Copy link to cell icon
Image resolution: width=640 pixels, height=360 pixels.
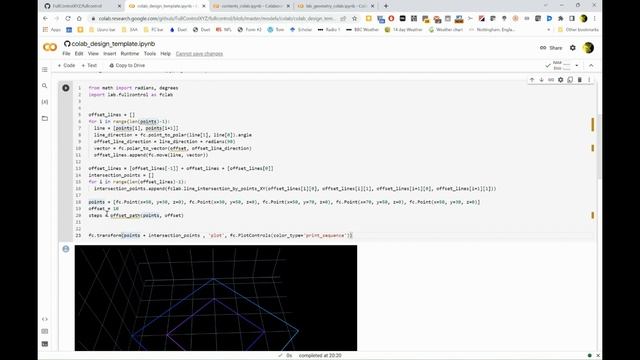pyautogui.click(x=551, y=80)
